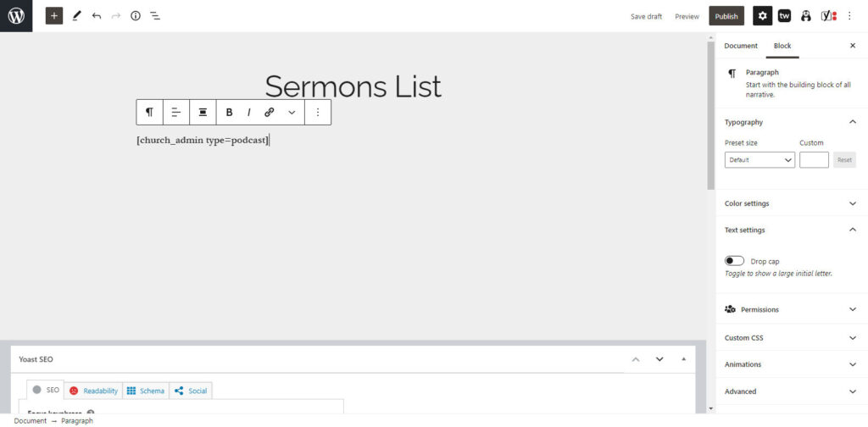Open the block list view icon
This screenshot has height=427, width=868.
(x=155, y=16)
